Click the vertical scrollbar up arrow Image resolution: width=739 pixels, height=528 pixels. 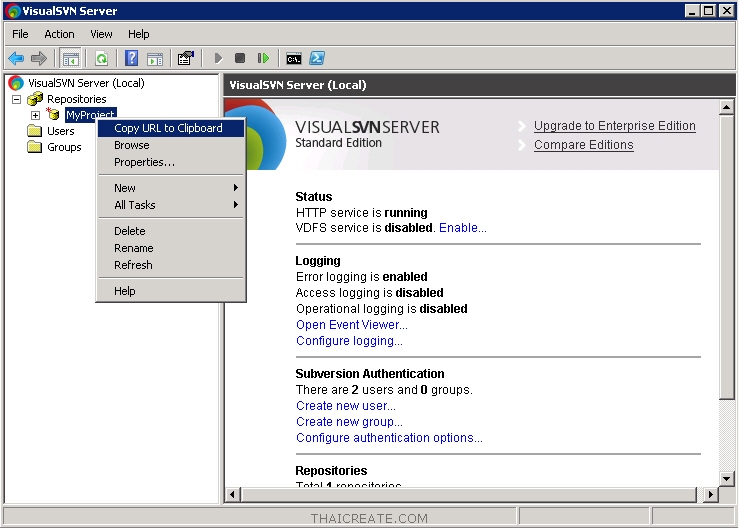(x=727, y=107)
